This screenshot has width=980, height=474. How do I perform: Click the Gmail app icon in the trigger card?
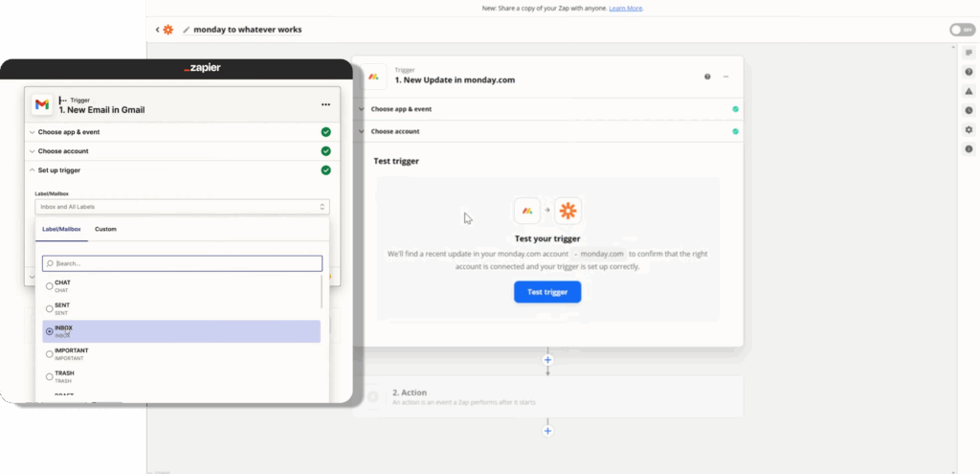click(42, 104)
